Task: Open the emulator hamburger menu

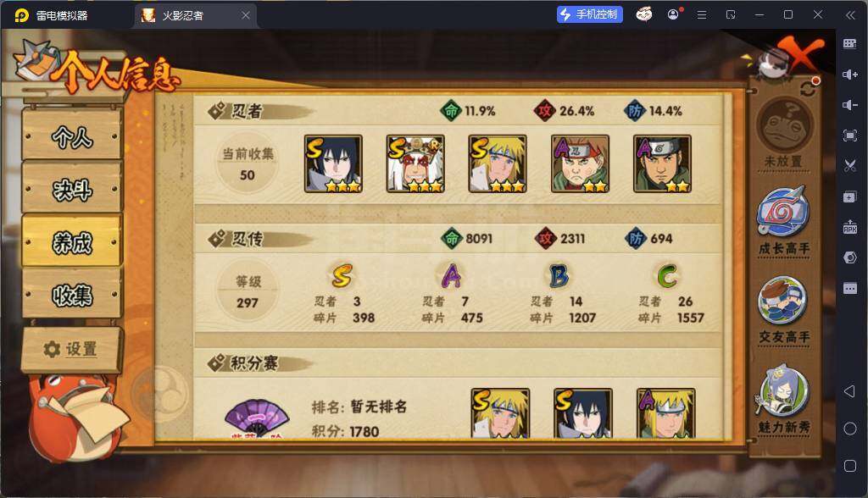Action: tap(701, 15)
